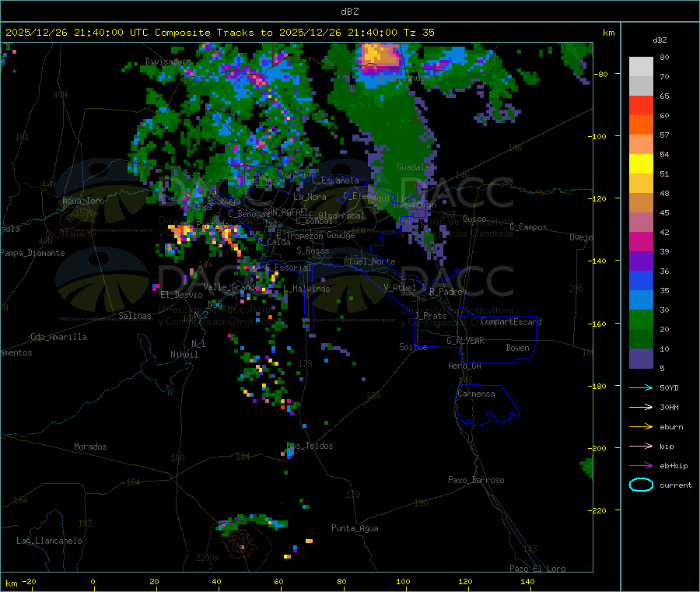
Task: Click the Salinas map label
Action: coord(135,316)
